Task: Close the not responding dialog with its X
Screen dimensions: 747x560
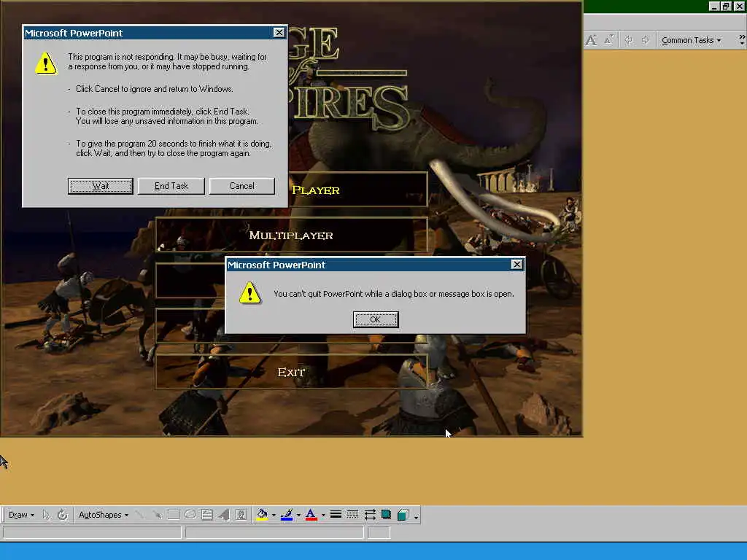Action: click(x=279, y=32)
